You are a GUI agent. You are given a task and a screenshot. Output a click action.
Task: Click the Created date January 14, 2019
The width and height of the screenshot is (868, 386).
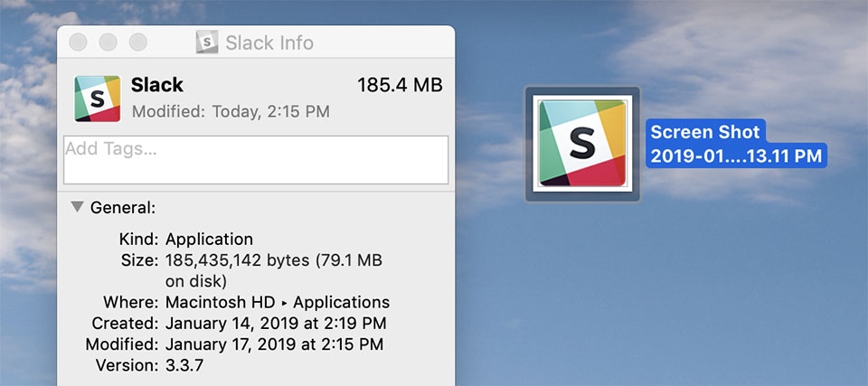point(274,323)
